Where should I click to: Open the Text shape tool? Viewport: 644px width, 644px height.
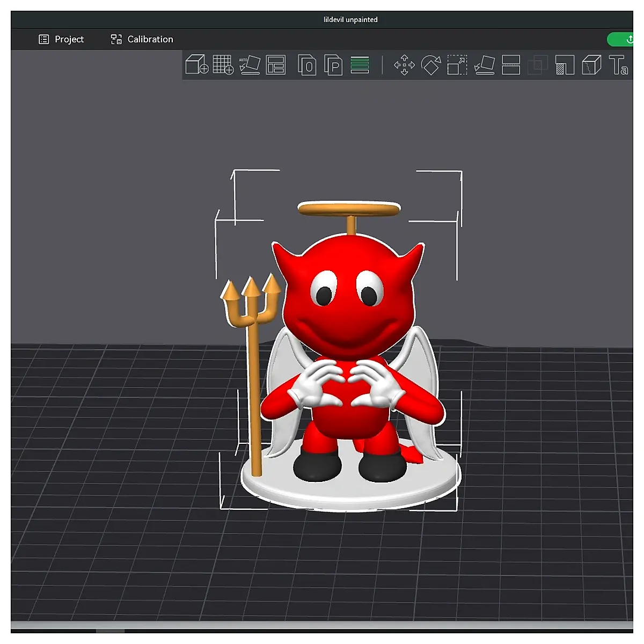click(x=618, y=65)
